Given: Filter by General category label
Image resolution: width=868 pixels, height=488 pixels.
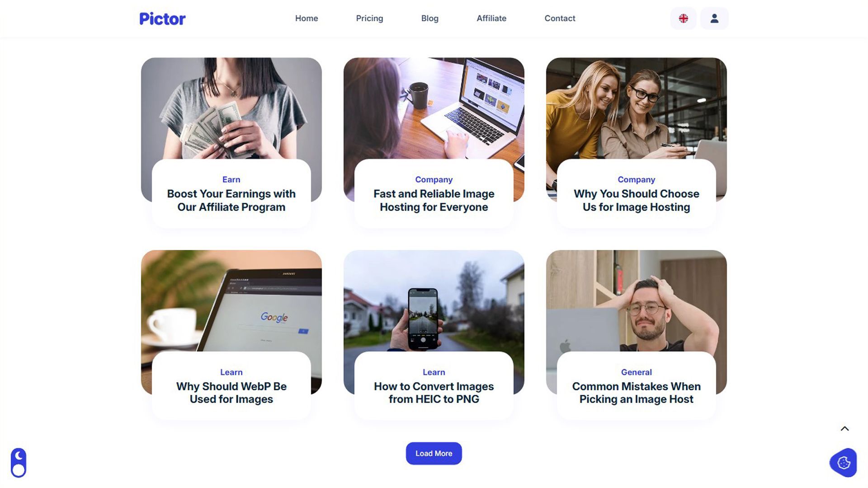Looking at the screenshot, I should [x=636, y=372].
